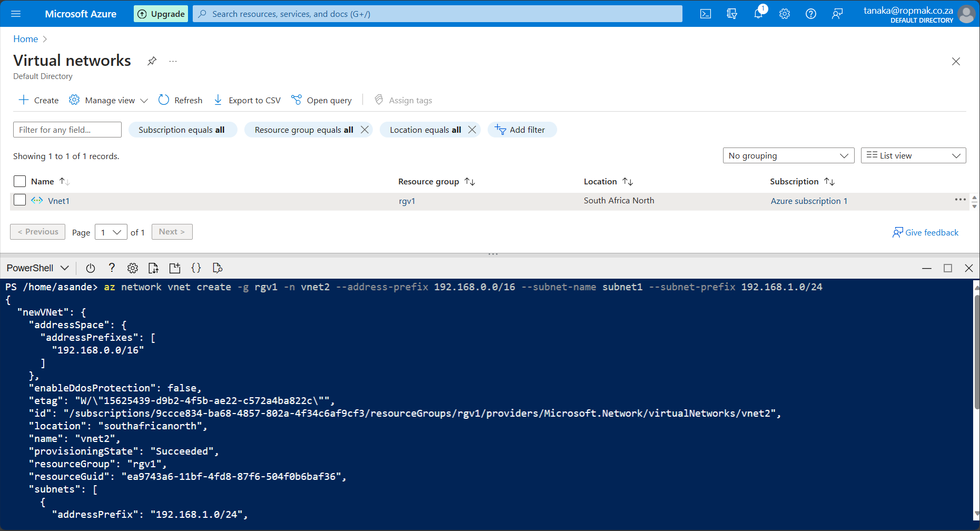The width and height of the screenshot is (980, 531).
Task: Open a new Cloud Shell session
Action: click(x=175, y=268)
